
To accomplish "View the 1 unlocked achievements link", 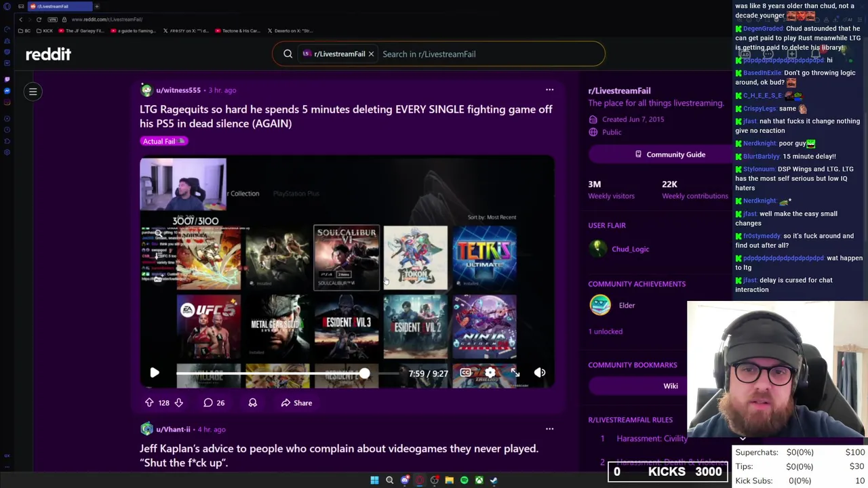I will click(x=605, y=331).
